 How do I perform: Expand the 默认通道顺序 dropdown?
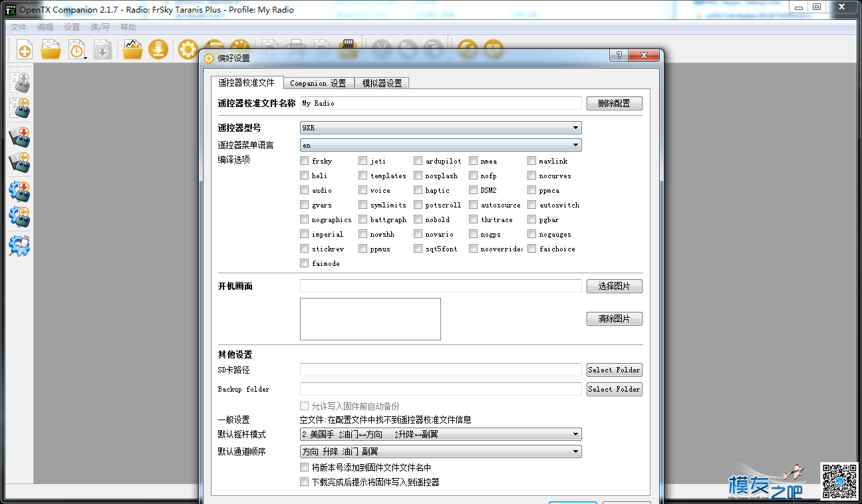[440, 451]
